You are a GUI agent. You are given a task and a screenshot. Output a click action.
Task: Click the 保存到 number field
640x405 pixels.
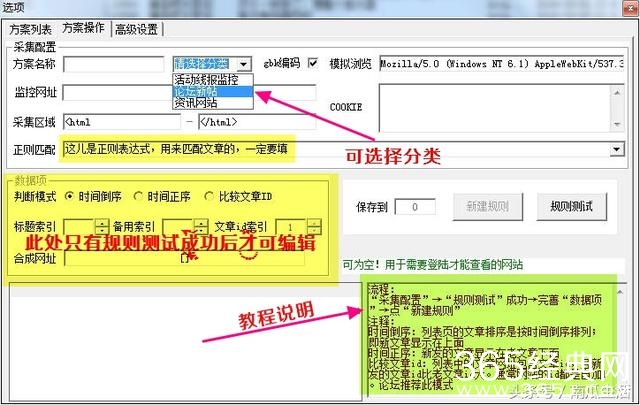click(x=413, y=207)
